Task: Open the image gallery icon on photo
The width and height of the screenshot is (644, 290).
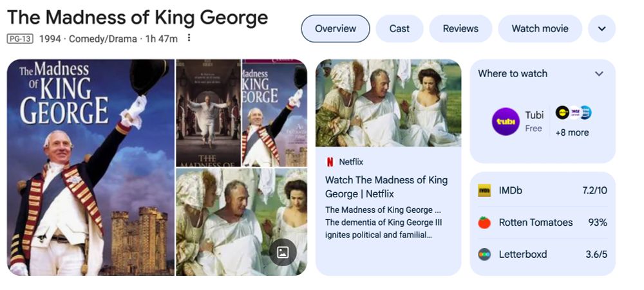Action: 283,252
